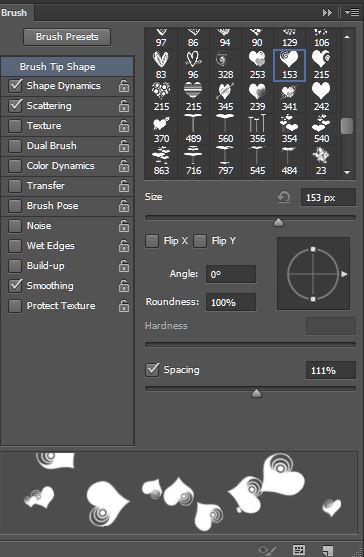Toggle the live tip brush preview icon
364x557 pixels.
(267, 550)
